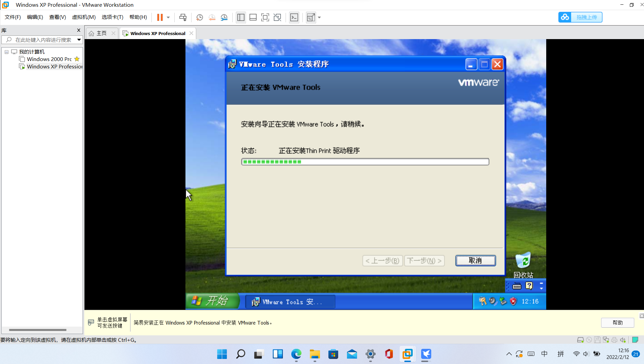Screen dimensions: 644x364
Task: Click the language bar help icon in XP
Action: (x=529, y=286)
